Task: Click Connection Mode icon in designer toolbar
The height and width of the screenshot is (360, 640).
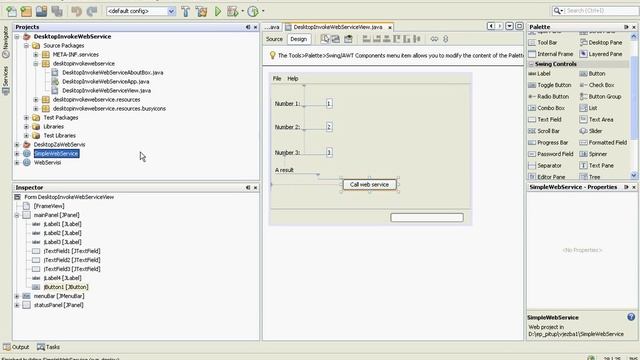Action: pyautogui.click(x=336, y=39)
